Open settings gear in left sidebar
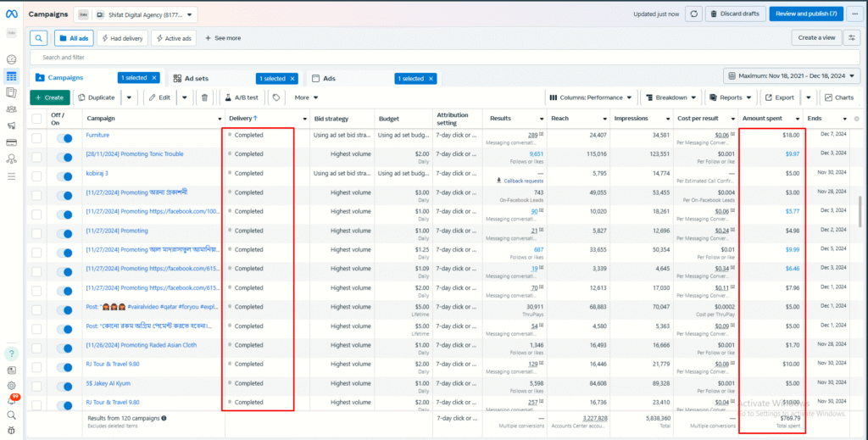 [x=12, y=385]
